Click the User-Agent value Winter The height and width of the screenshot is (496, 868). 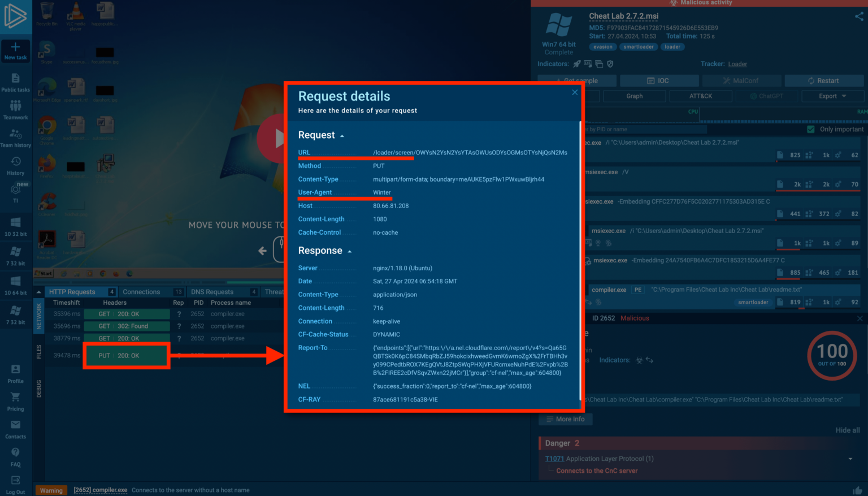(x=382, y=193)
